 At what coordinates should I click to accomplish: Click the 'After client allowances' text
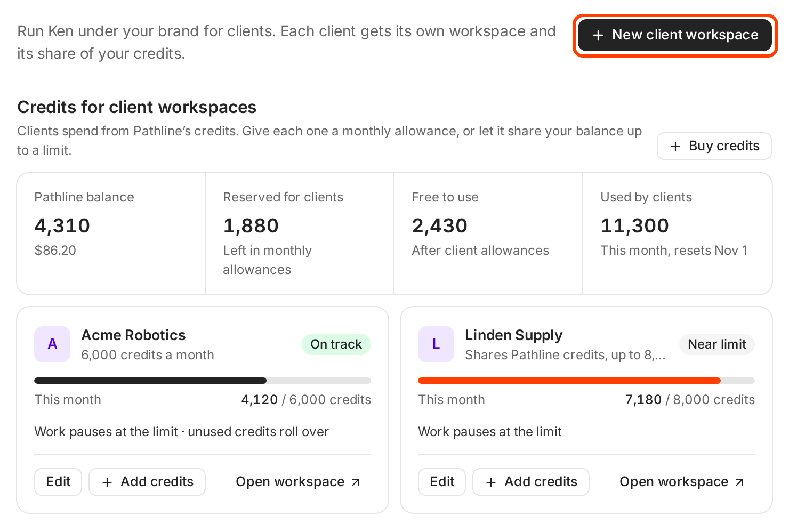pyautogui.click(x=480, y=251)
